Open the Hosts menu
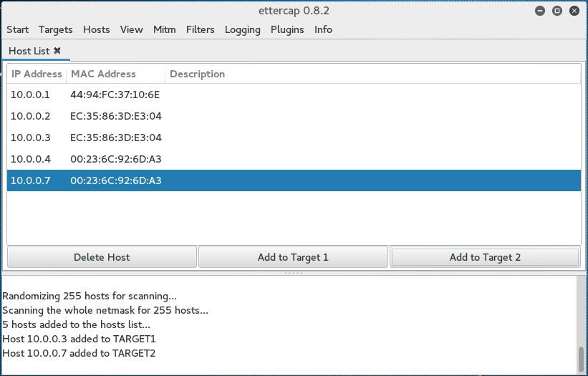This screenshot has width=588, height=376. [x=96, y=29]
